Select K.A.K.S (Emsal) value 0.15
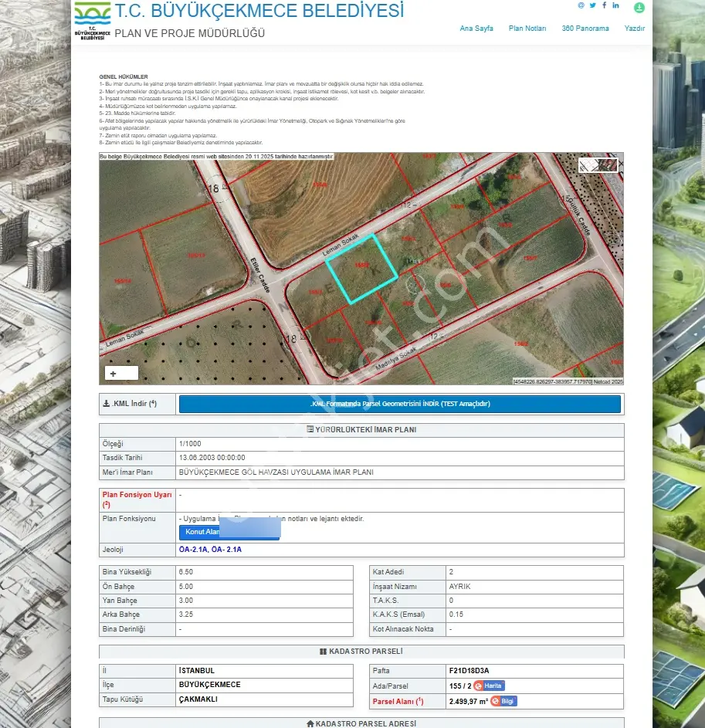The width and height of the screenshot is (705, 728). click(x=456, y=615)
